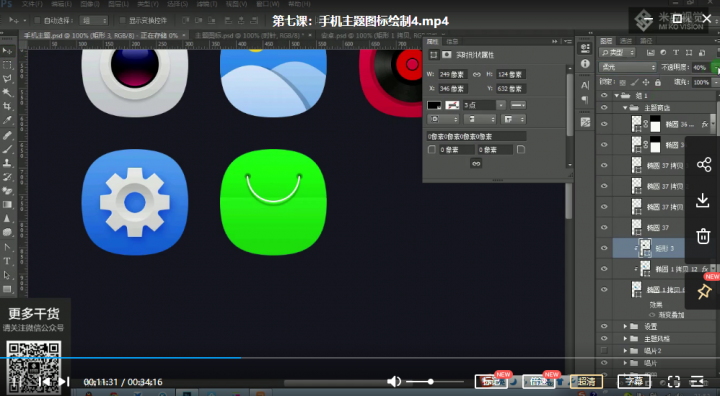Click the download icon on right sidebar
This screenshot has height=396, width=720.
(x=703, y=200)
